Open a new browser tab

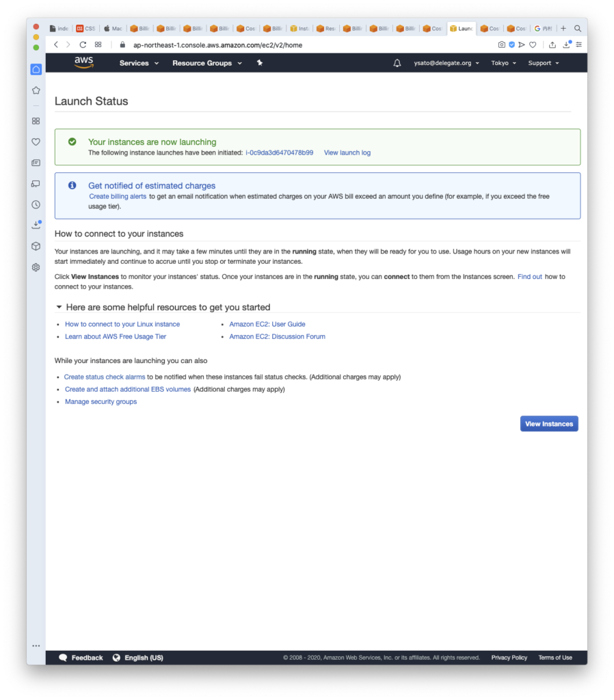[563, 29]
